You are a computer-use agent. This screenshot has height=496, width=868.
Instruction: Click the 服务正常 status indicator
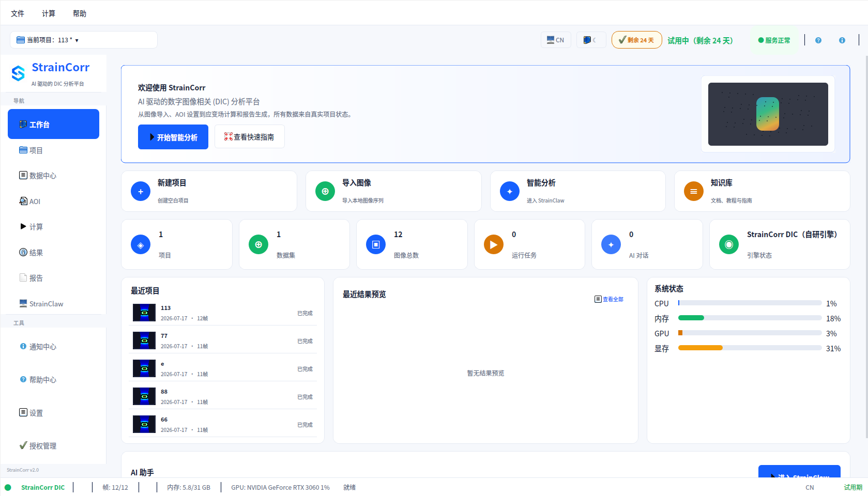tap(774, 40)
